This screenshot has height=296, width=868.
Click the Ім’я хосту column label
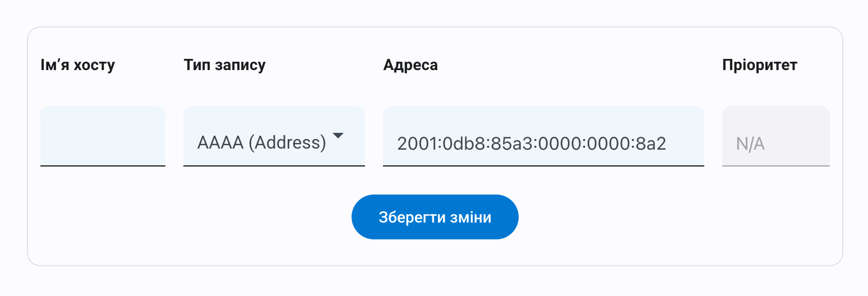77,65
